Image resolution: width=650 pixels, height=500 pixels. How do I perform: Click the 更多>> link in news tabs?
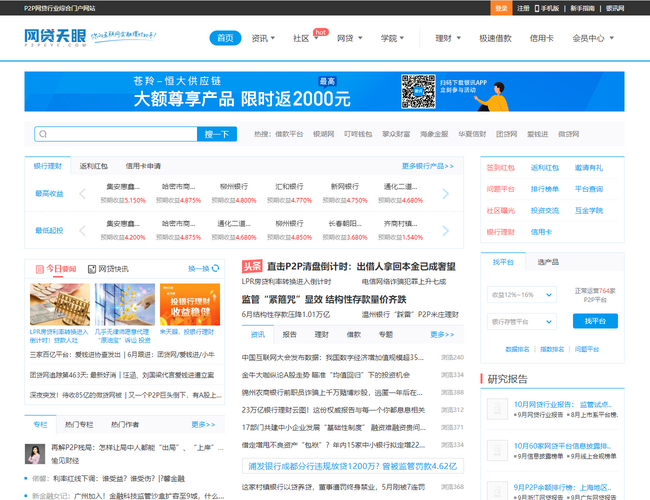(x=442, y=335)
